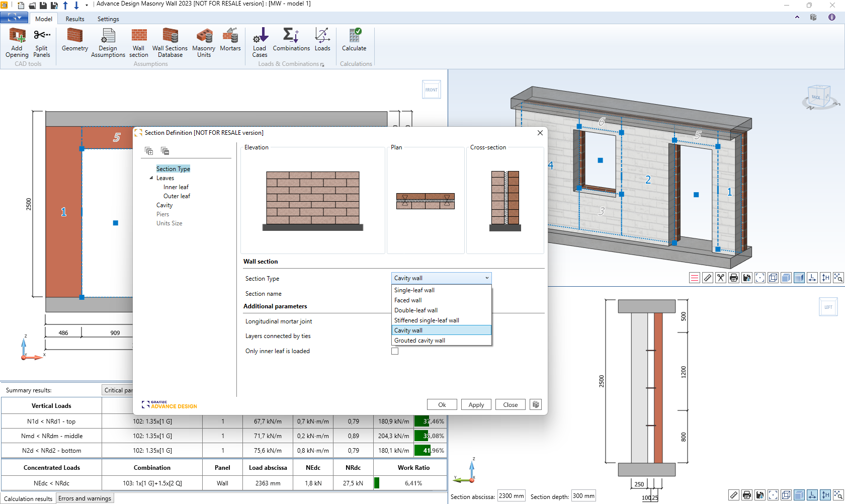Click the open file icon in title bar
Image resolution: width=845 pixels, height=504 pixels.
coord(32,6)
